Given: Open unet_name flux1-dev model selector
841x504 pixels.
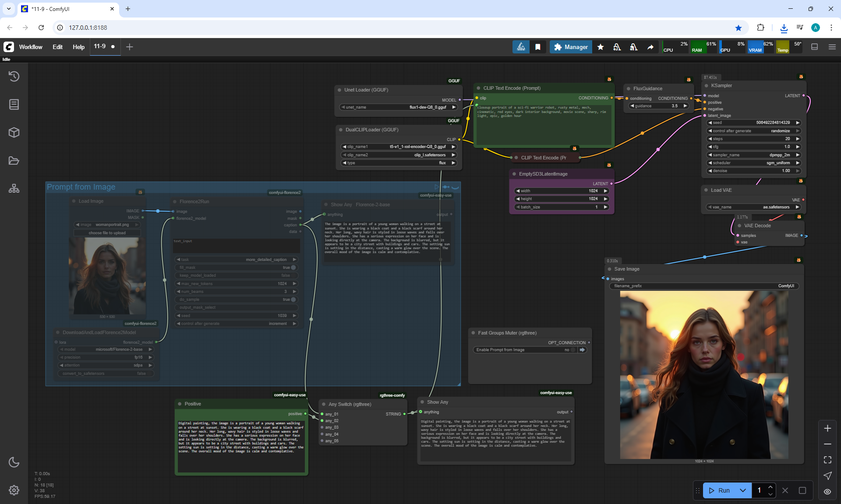Looking at the screenshot, I should pyautogui.click(x=399, y=107).
